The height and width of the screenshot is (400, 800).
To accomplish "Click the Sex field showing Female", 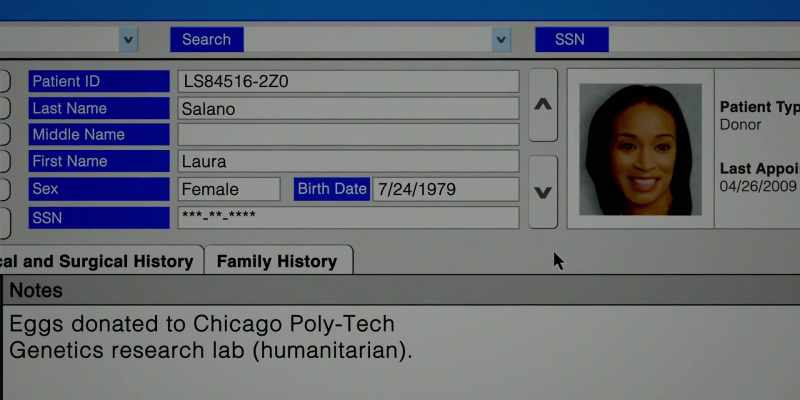I will pos(229,189).
